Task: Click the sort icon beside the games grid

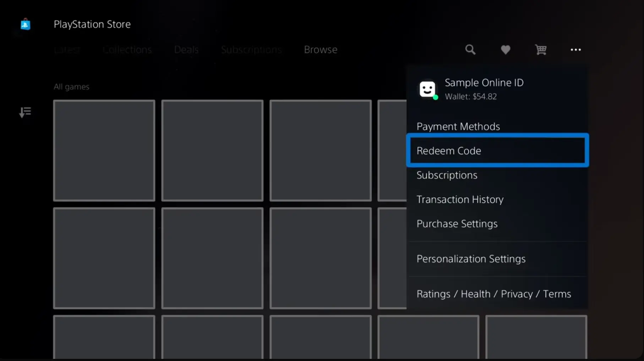Action: click(x=25, y=113)
